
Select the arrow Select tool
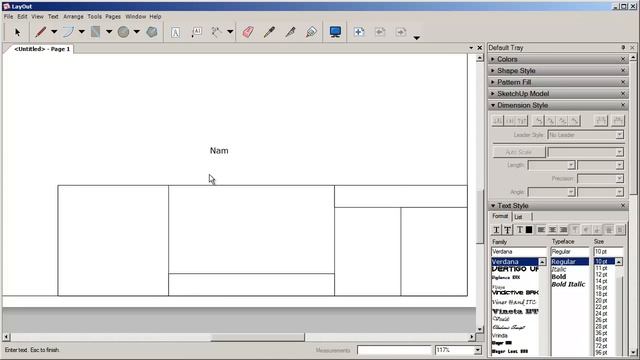coord(17,32)
